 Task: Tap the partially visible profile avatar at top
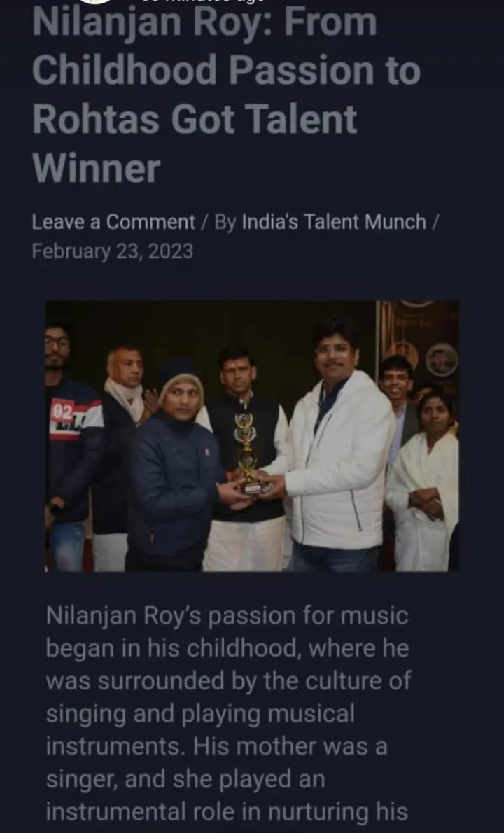(x=94, y=1)
